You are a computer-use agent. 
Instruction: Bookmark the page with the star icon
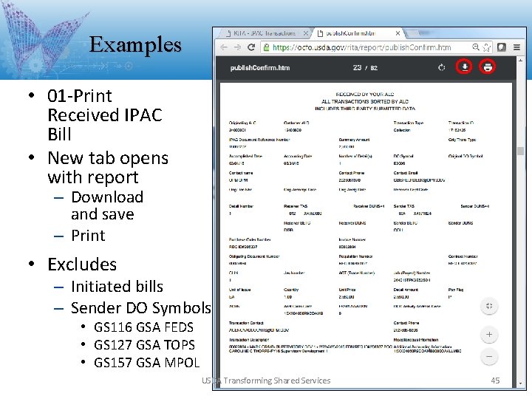tap(486, 47)
